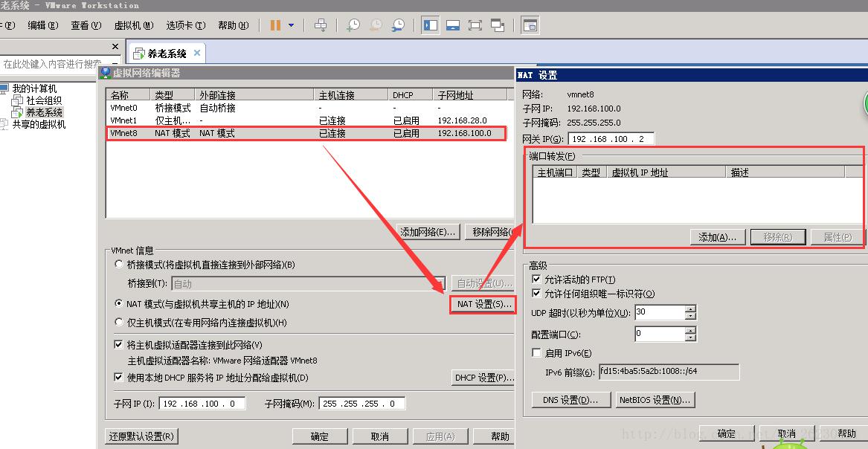Viewport: 868px width, 449px height.
Task: Close the 养老系统 tab with its X
Action: coord(197,54)
